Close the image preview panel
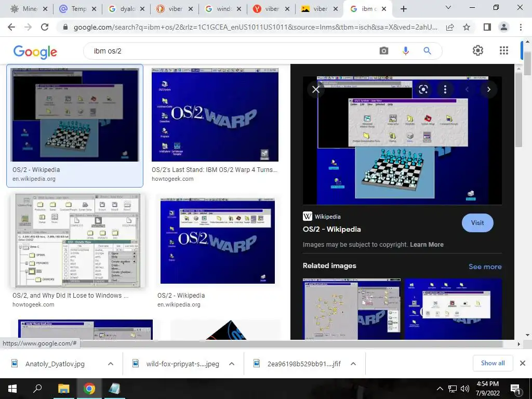Image resolution: width=532 pixels, height=399 pixels. [316, 89]
